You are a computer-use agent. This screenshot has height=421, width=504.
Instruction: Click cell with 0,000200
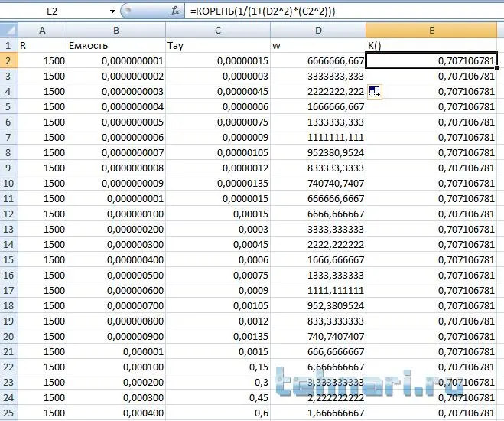pyautogui.click(x=116, y=383)
